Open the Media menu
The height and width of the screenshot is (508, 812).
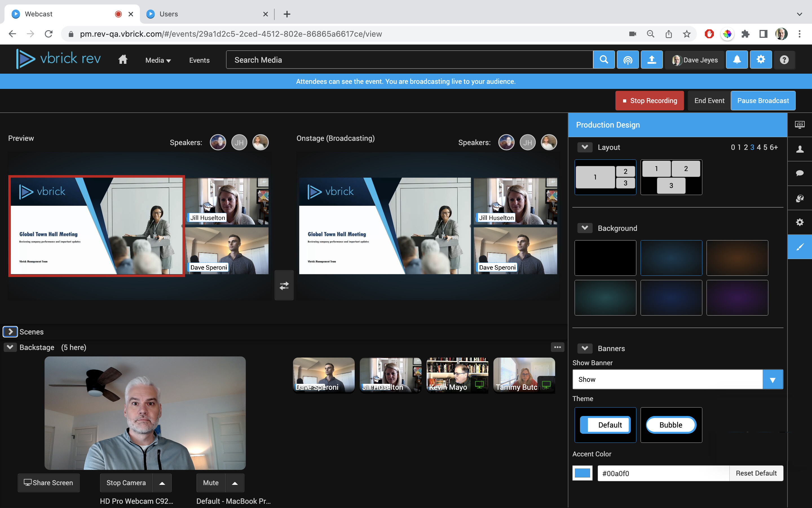click(x=158, y=60)
